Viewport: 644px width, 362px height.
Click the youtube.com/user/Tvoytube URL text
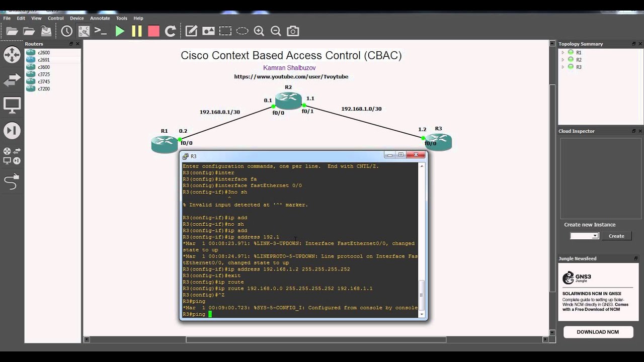point(291,77)
